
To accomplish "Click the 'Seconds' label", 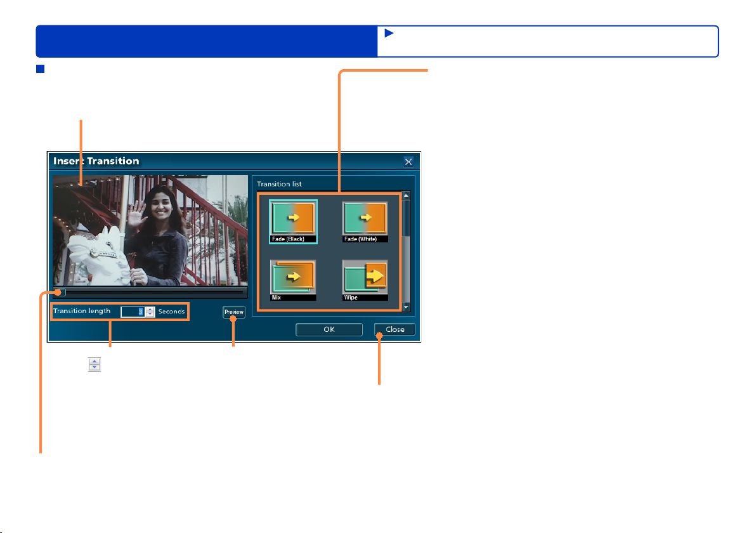I will [171, 312].
